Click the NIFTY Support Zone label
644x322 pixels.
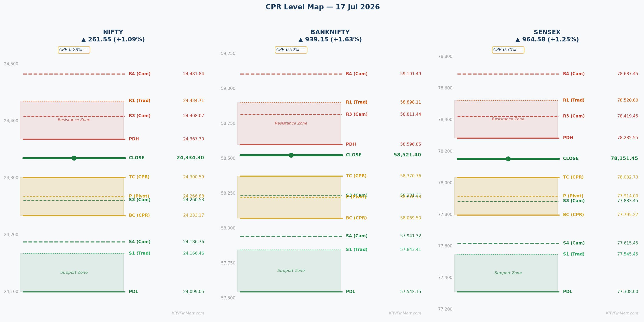coord(74,273)
